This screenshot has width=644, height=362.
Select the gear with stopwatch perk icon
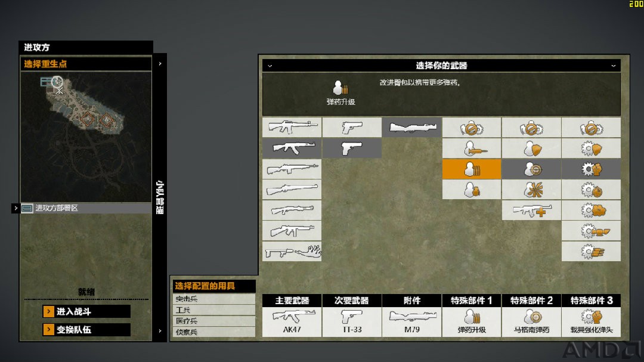[591, 190]
